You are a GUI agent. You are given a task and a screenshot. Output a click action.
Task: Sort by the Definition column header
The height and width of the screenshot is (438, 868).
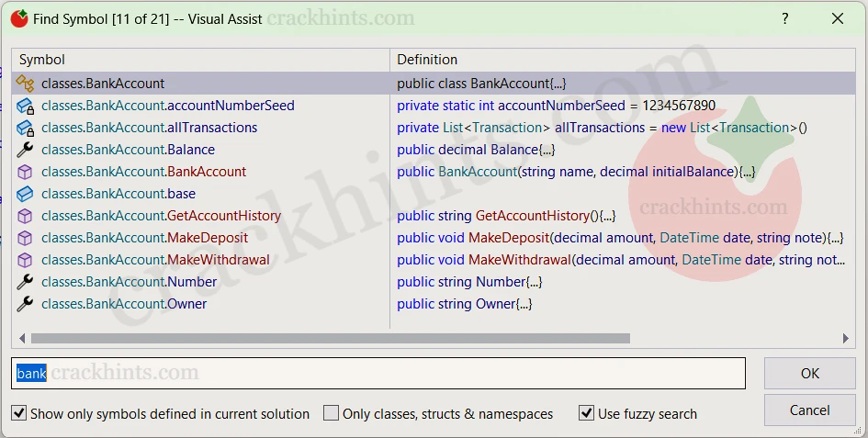[x=623, y=60]
